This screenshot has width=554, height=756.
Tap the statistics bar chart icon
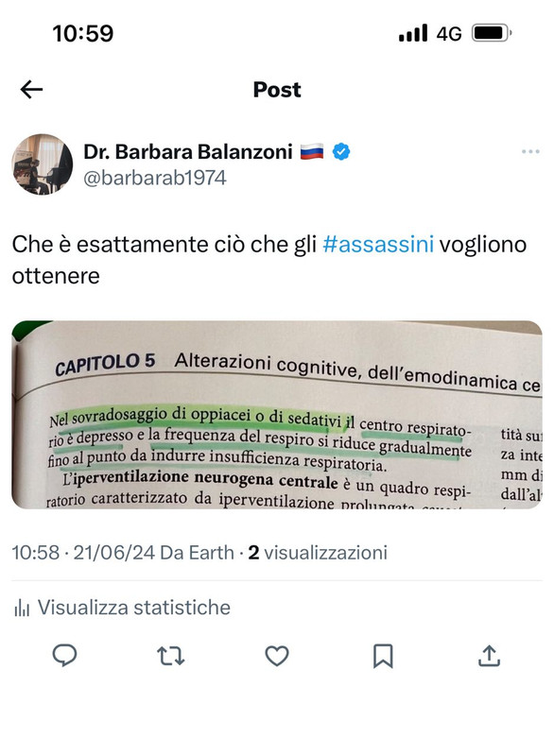22,608
